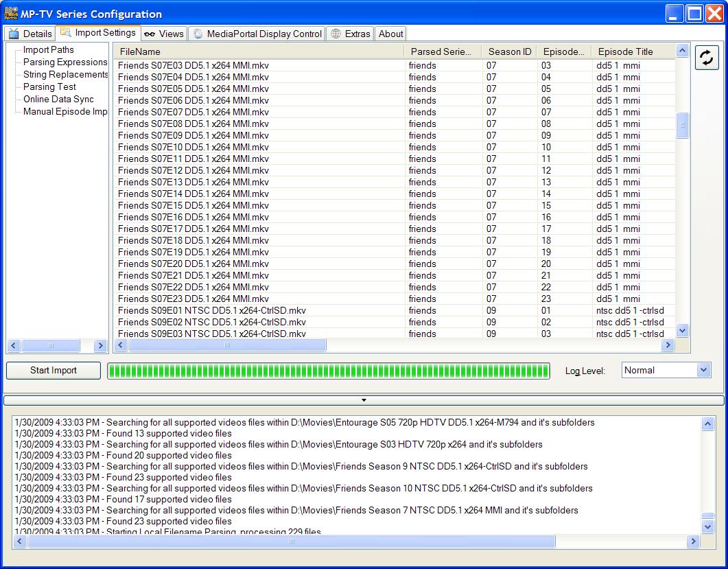Click the file list scroll down arrow

tap(682, 331)
